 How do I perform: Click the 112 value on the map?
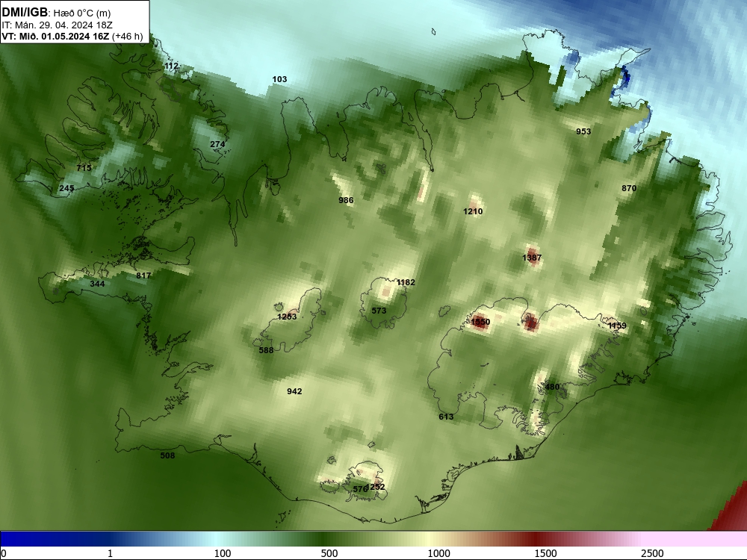(x=172, y=66)
